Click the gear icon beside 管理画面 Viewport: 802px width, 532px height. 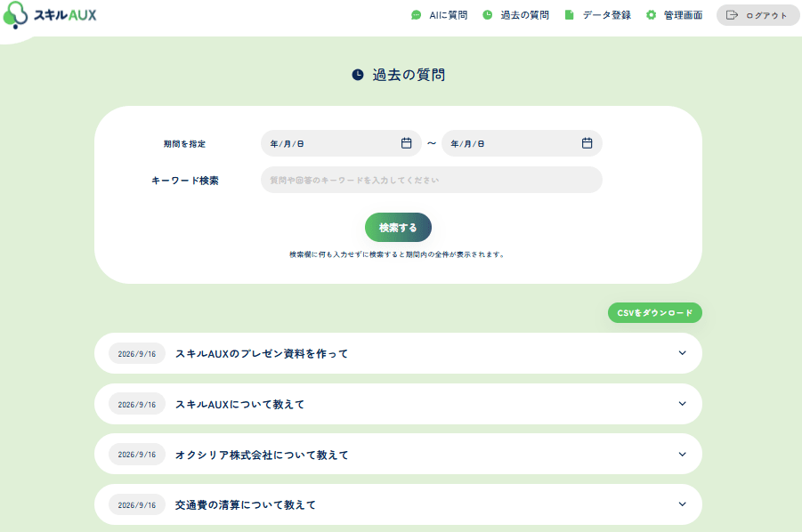tap(651, 15)
